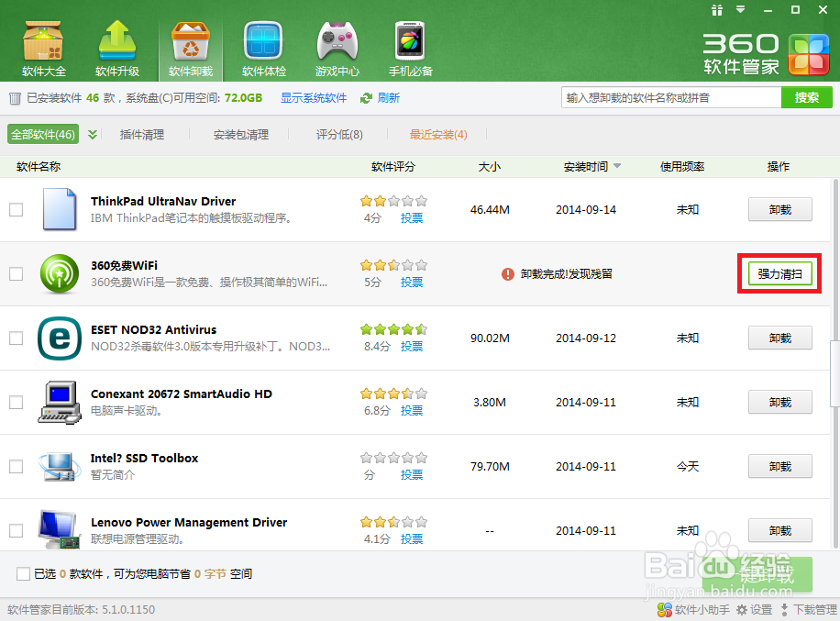
Task: Switch to 最近安装(4) tab
Action: point(438,135)
